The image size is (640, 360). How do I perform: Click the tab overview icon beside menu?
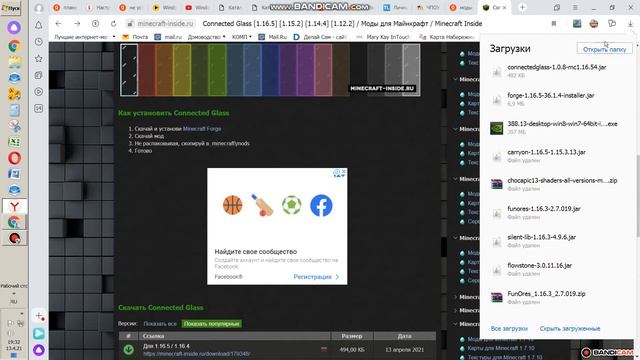557,7
